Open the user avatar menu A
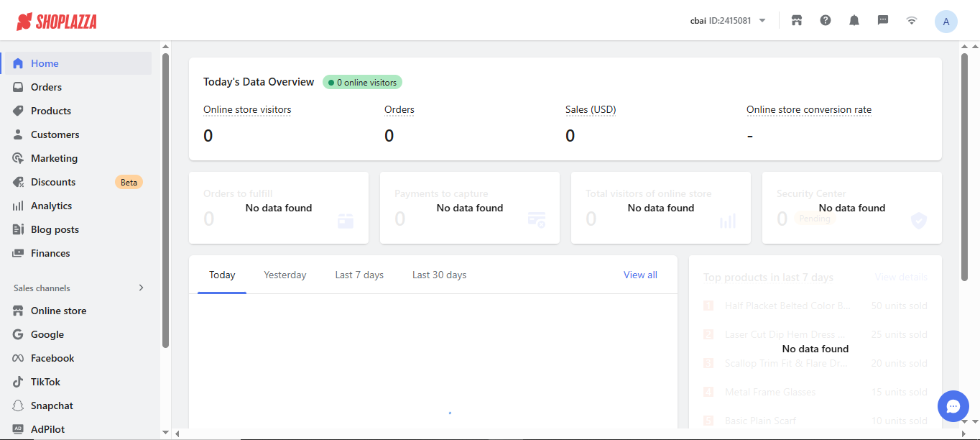Screen dimensions: 980x440 coord(946,22)
